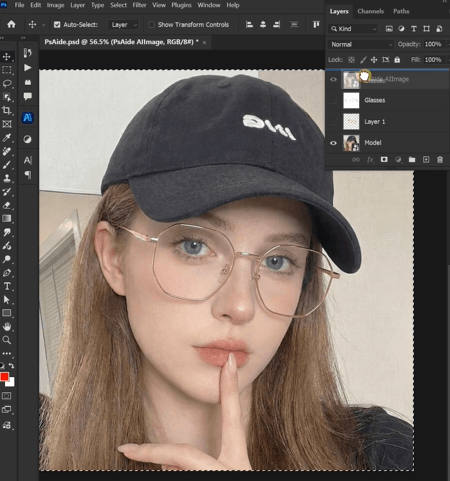The image size is (450, 481).
Task: Select the Rectangle shape tool
Action: click(x=7, y=313)
